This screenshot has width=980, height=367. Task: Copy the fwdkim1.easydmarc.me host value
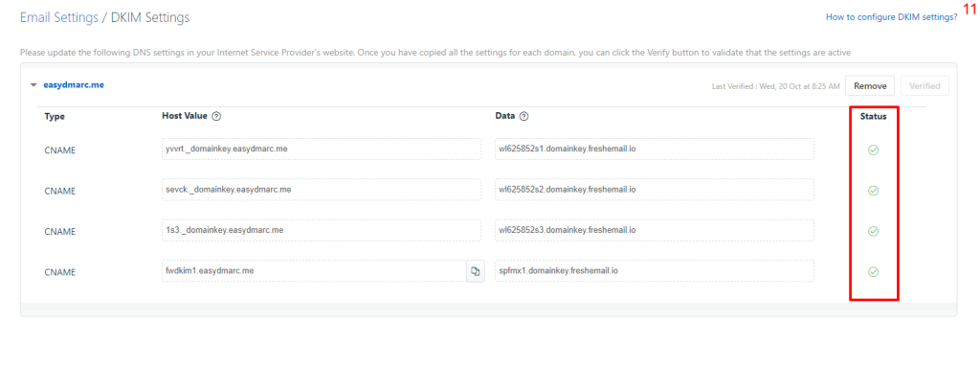point(476,271)
